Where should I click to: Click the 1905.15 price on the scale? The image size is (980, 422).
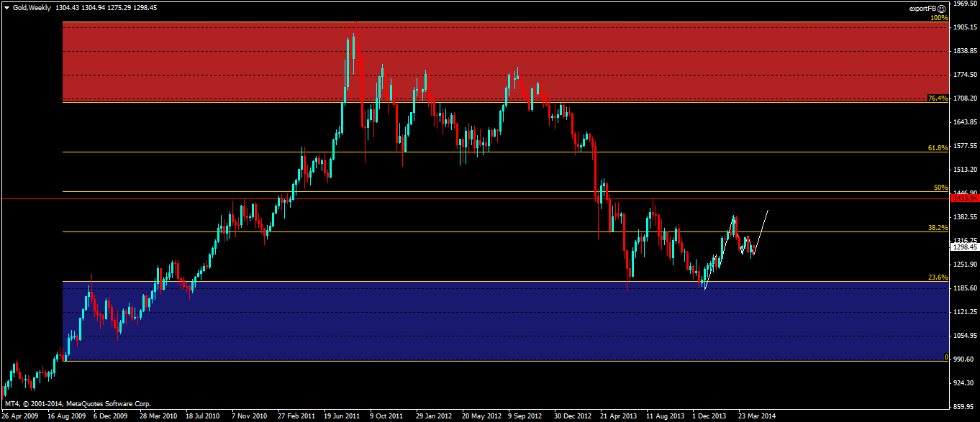(964, 27)
